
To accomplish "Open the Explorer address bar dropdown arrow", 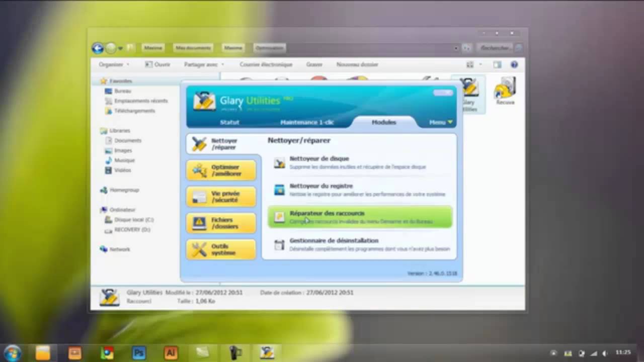I will [456, 48].
